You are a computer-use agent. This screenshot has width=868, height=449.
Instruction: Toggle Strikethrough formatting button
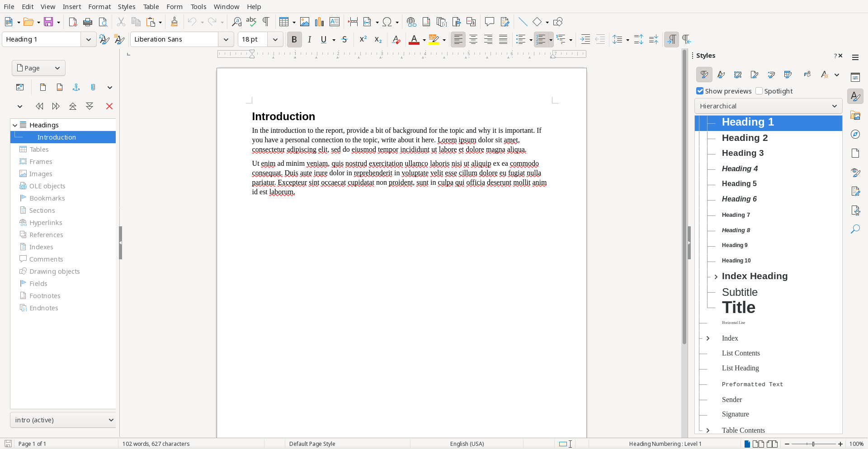pyautogui.click(x=344, y=40)
